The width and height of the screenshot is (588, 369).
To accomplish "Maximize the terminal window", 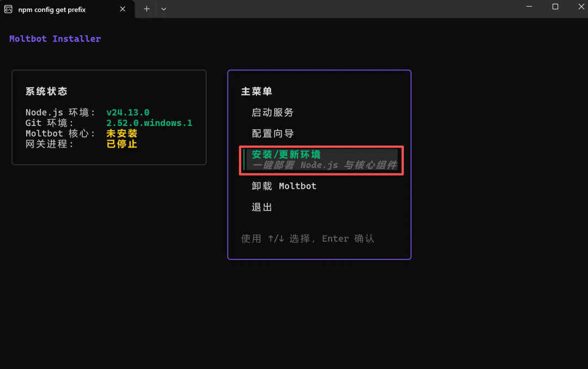I will (x=555, y=7).
